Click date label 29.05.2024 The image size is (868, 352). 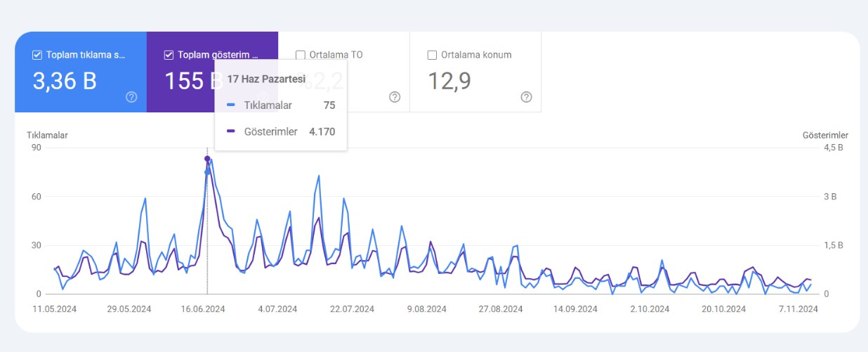[x=130, y=308]
